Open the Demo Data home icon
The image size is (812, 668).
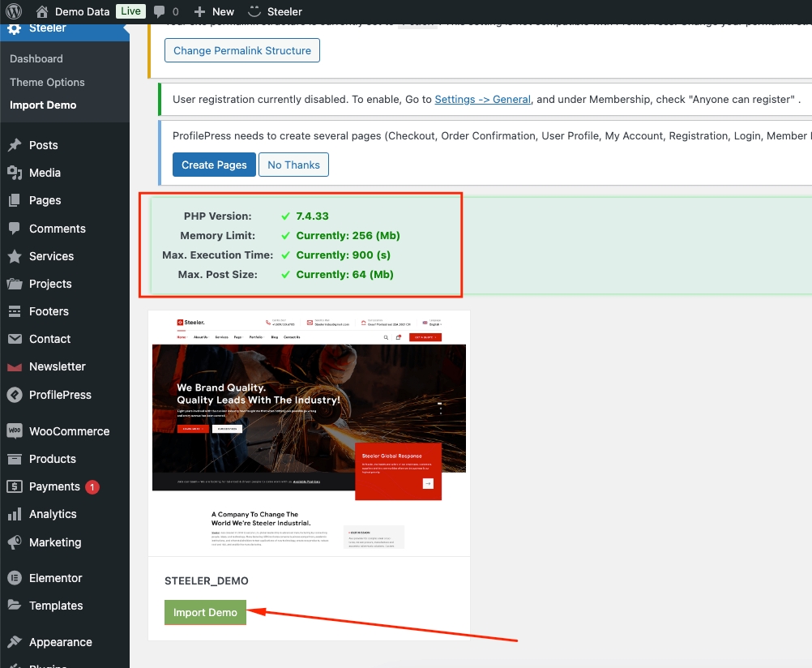(42, 11)
